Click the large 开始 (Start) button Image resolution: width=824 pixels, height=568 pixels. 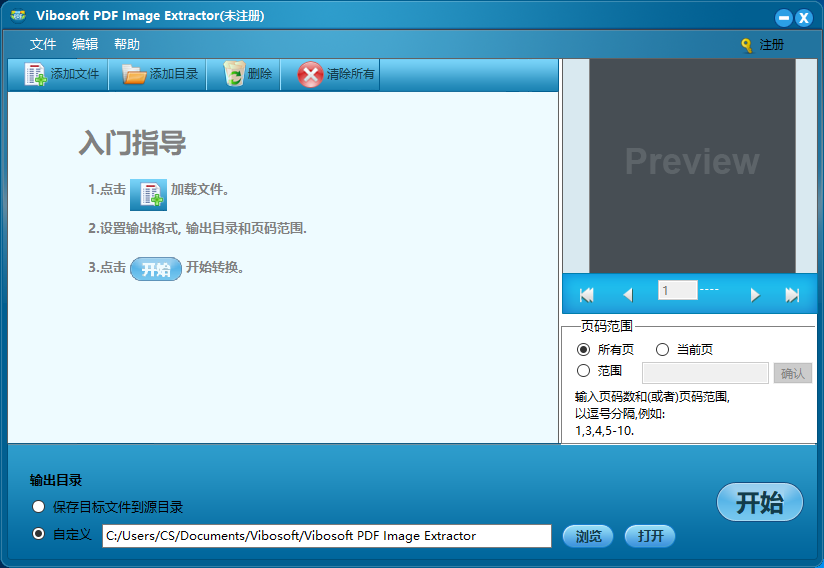point(759,502)
